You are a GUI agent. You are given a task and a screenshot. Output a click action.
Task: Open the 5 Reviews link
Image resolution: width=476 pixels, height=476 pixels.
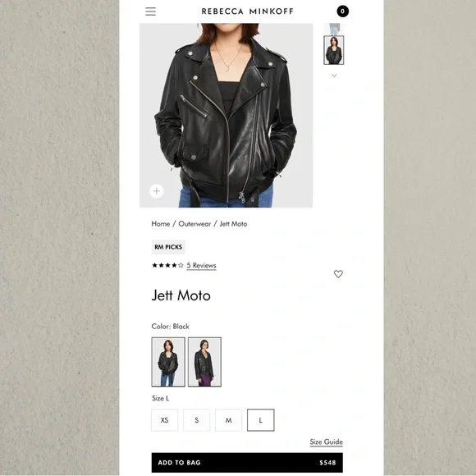point(201,265)
